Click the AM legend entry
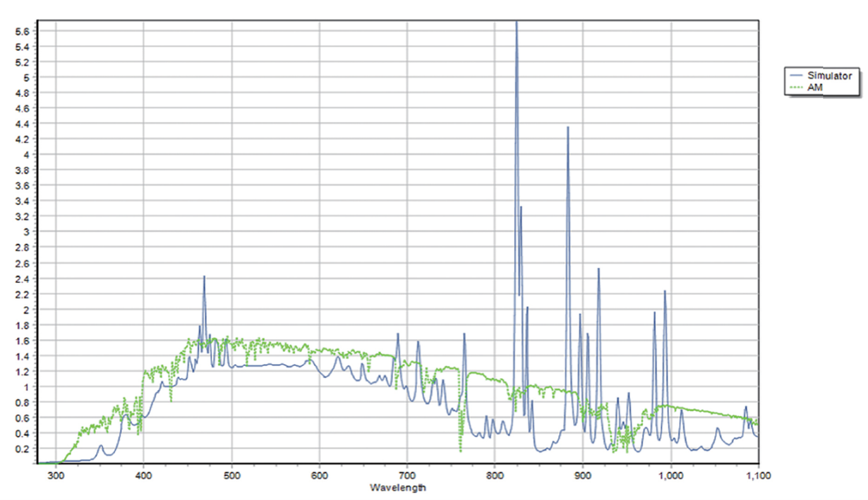868x500 pixels. (807, 87)
